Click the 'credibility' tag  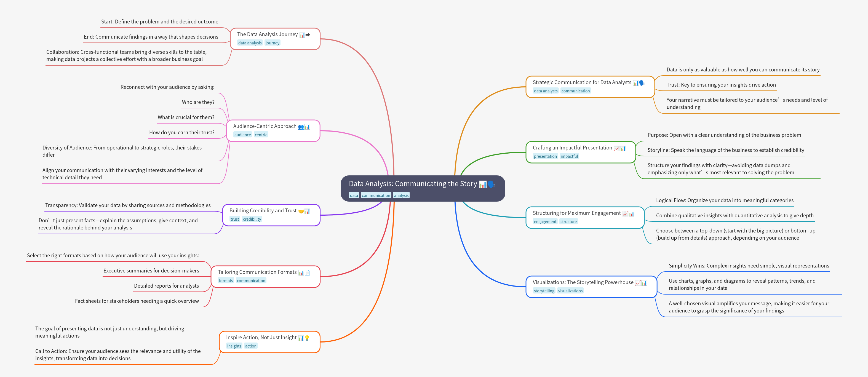pyautogui.click(x=252, y=219)
